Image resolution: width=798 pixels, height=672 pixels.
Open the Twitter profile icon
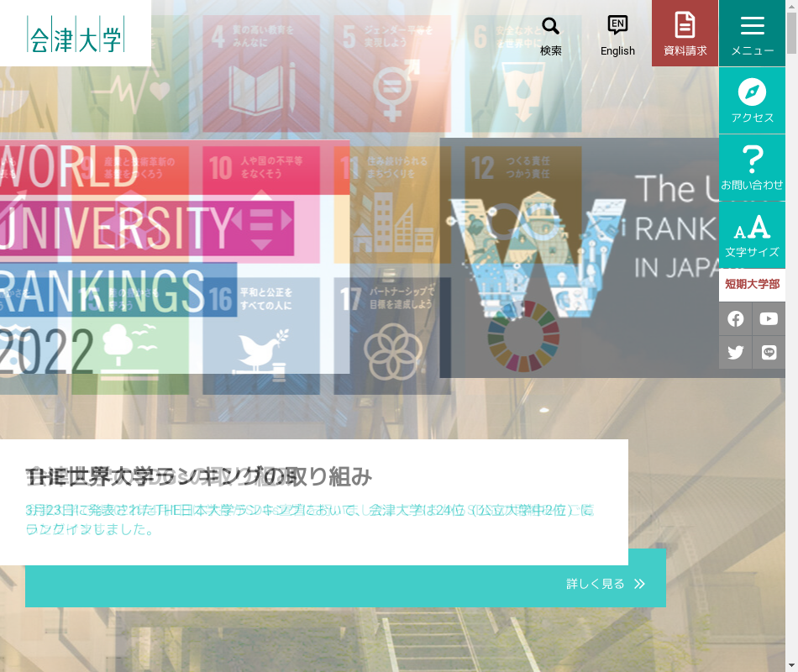pyautogui.click(x=736, y=353)
